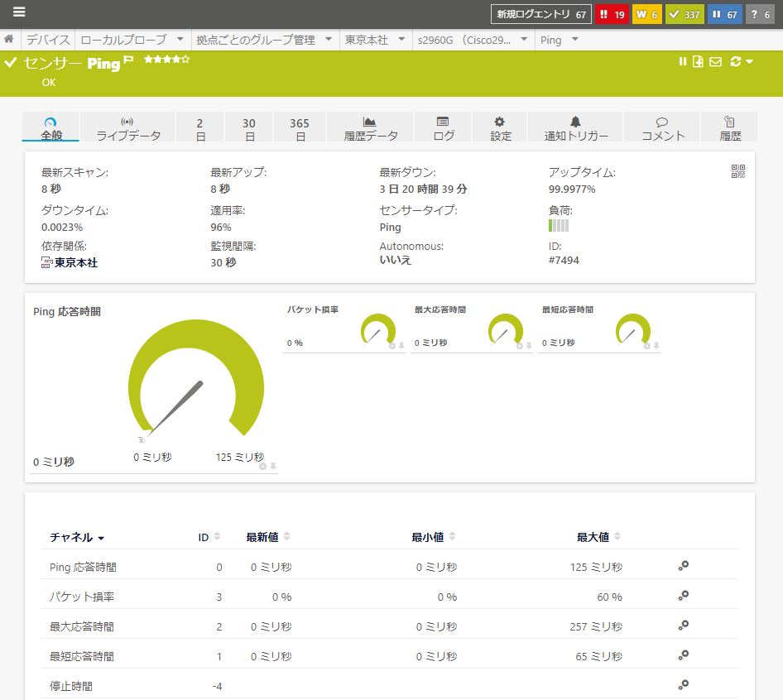Open refresh options dropdown arrow
This screenshot has width=783, height=700.
[749, 61]
